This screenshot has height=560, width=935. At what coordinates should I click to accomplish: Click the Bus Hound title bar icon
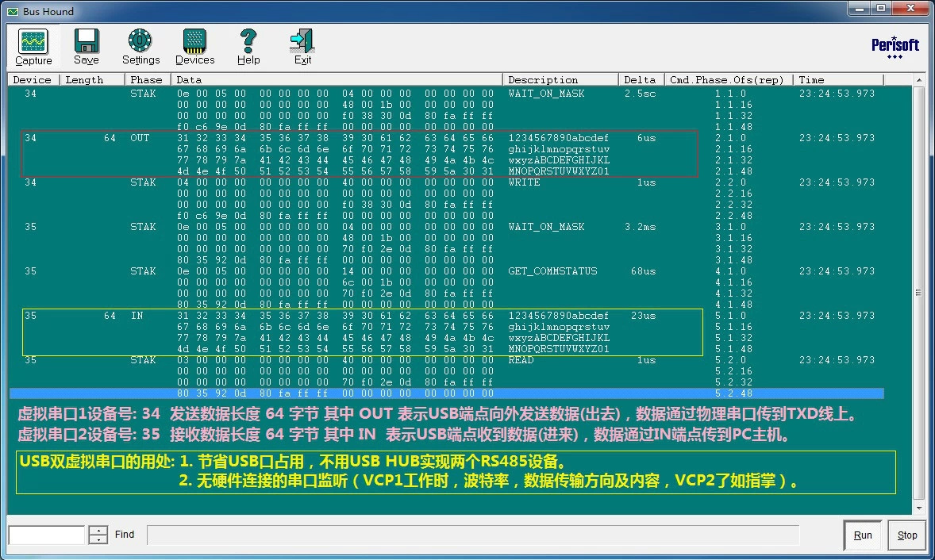click(x=13, y=11)
